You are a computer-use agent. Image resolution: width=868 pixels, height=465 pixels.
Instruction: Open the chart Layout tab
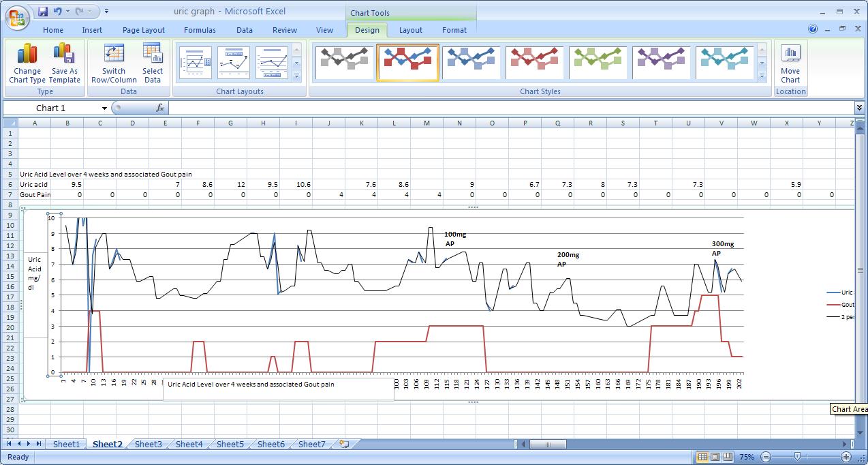click(410, 30)
